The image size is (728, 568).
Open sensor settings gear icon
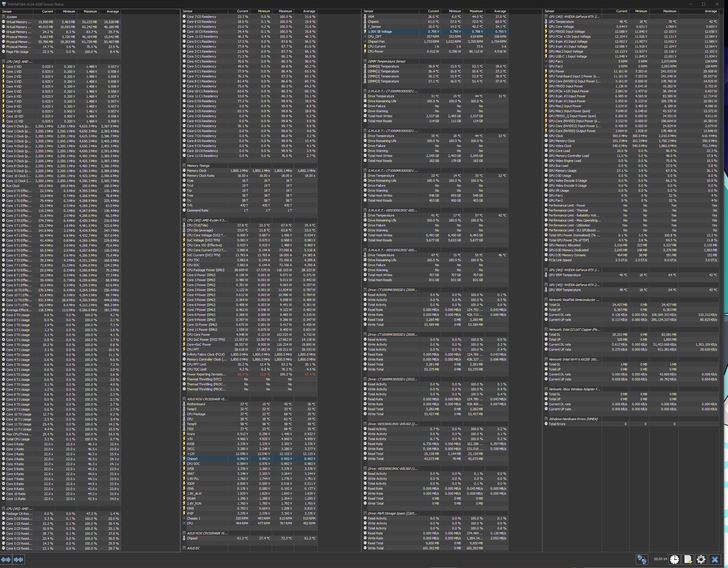[x=701, y=559]
